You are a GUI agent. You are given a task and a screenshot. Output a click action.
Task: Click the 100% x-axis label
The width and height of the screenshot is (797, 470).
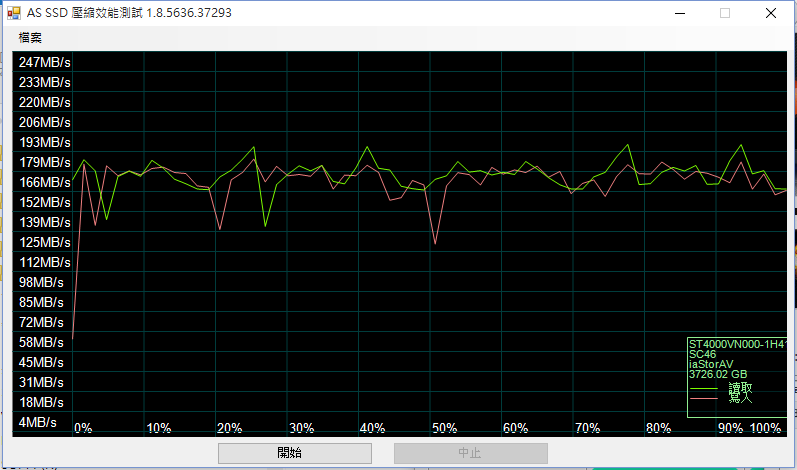tap(765, 428)
